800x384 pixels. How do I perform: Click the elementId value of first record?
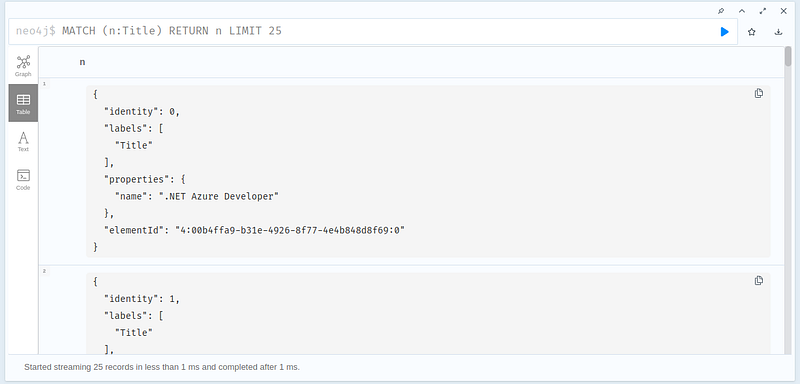[x=290, y=231]
